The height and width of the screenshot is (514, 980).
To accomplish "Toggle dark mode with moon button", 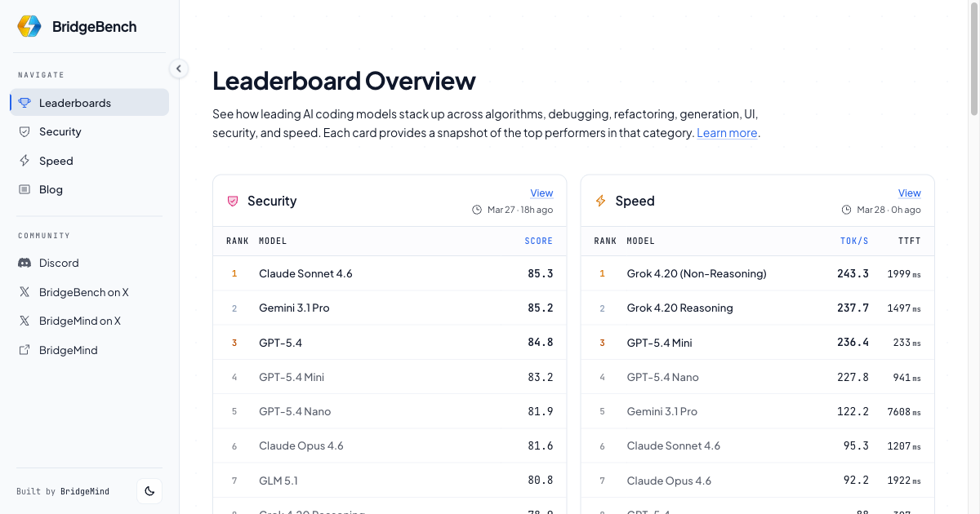I will [x=149, y=491].
